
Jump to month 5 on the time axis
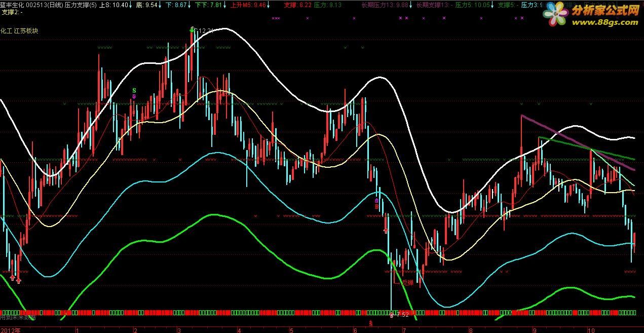(292, 330)
